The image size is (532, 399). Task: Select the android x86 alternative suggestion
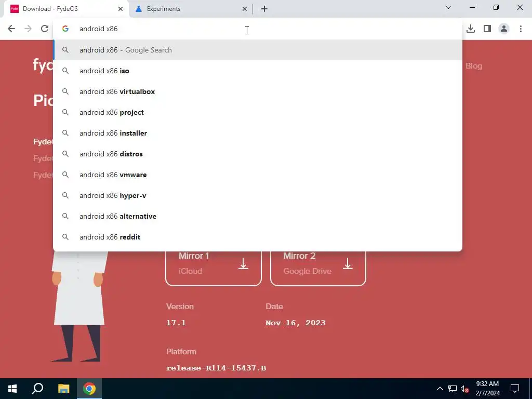pyautogui.click(x=258, y=216)
